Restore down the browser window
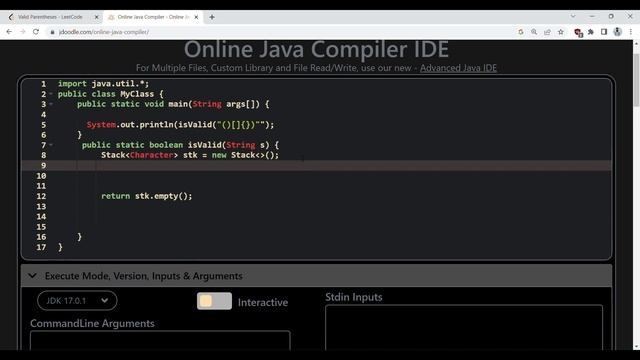The height and width of the screenshot is (360, 640). click(x=611, y=16)
